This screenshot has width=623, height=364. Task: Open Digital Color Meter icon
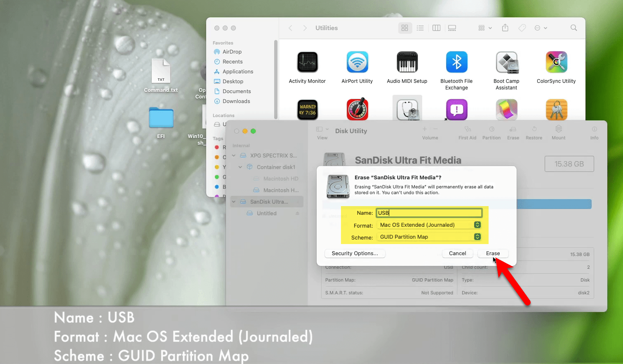357,109
